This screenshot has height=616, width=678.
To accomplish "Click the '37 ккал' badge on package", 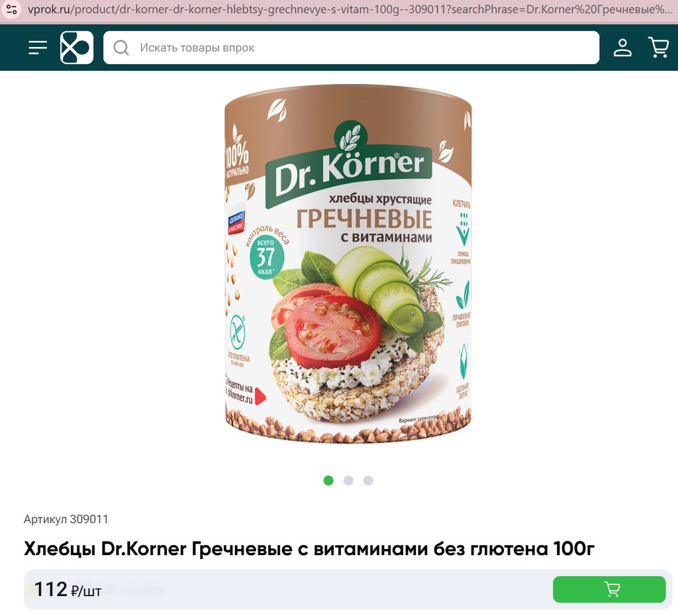I will pos(266,257).
